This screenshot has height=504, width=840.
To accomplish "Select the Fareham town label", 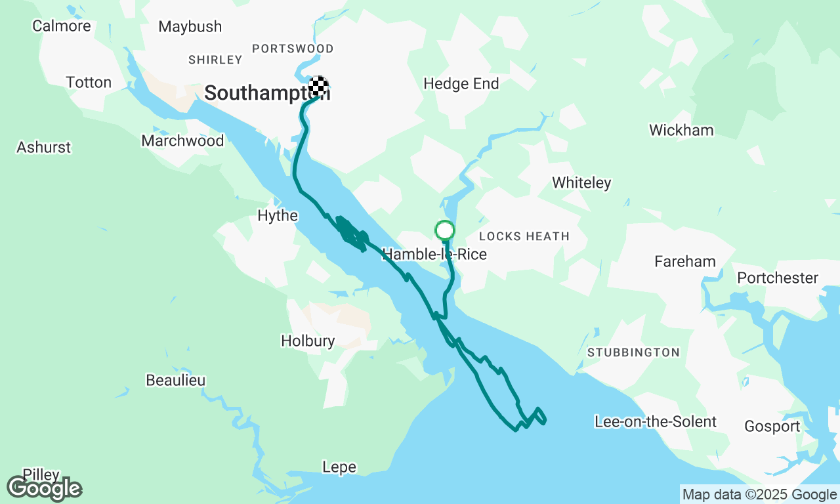I will point(685,261).
